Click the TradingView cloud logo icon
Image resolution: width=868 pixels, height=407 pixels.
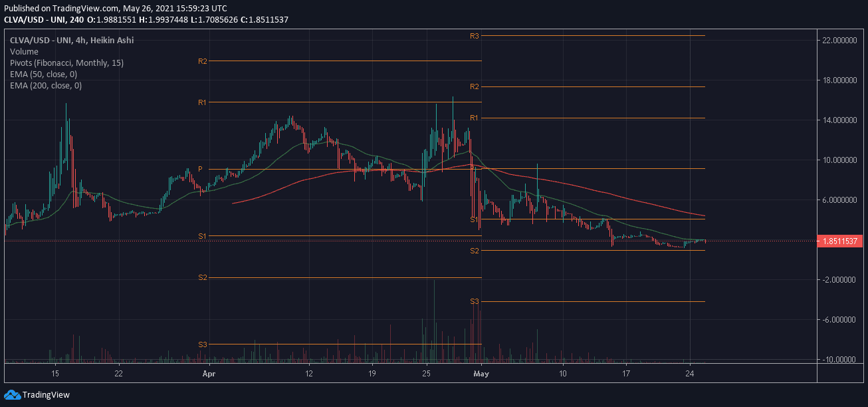click(12, 394)
